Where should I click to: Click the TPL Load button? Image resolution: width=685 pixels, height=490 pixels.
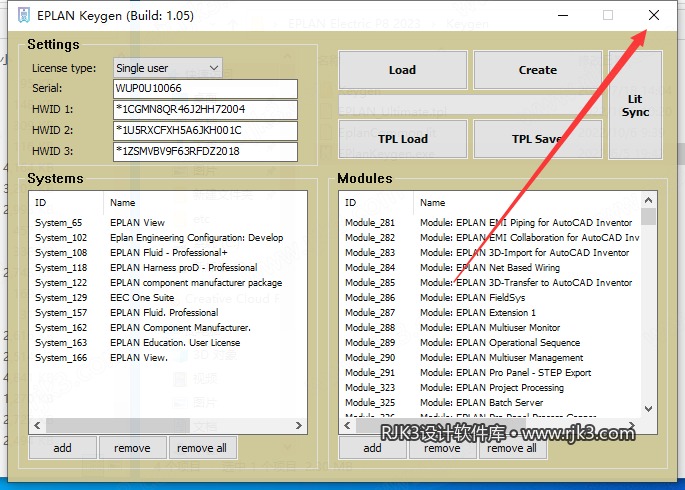[402, 139]
